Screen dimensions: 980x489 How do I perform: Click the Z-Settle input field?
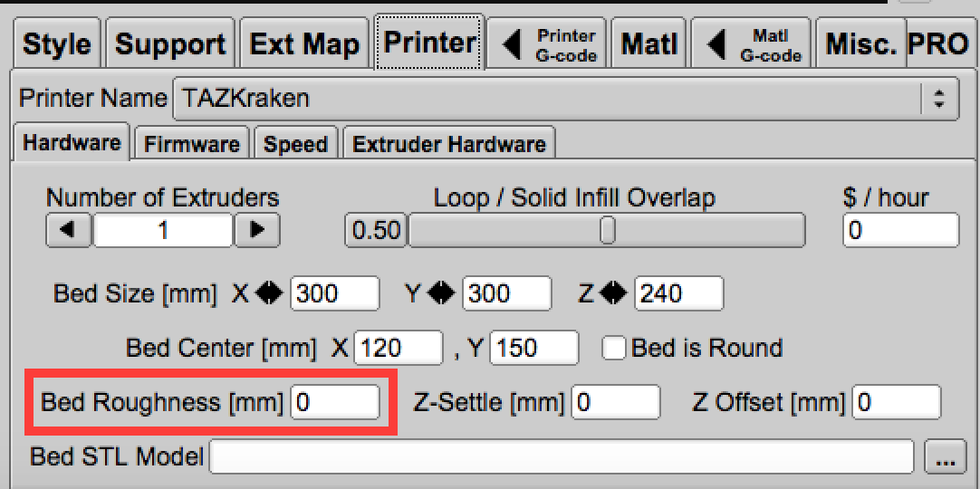[x=616, y=402]
